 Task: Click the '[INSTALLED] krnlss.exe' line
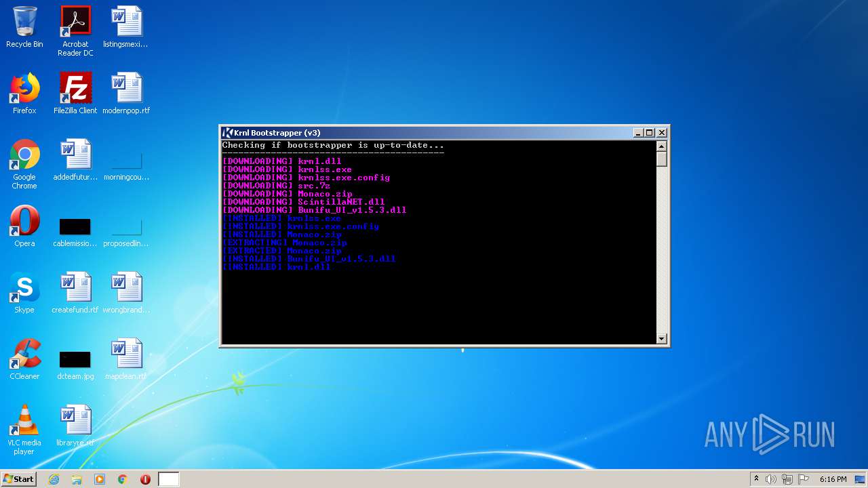point(281,218)
